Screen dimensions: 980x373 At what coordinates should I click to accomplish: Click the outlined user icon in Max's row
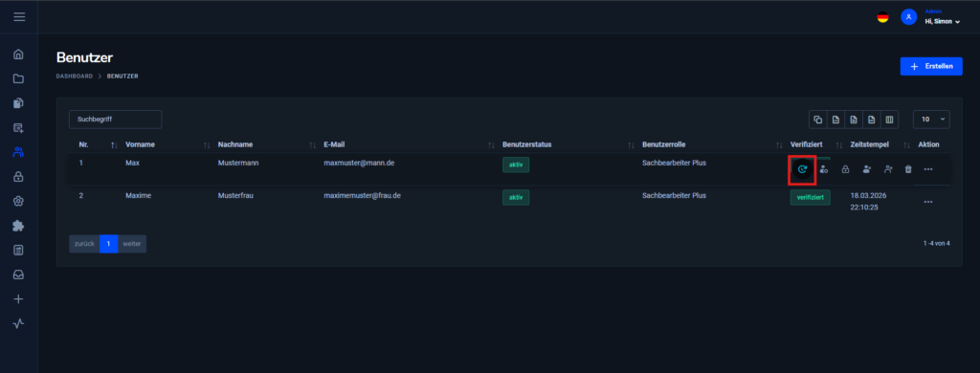coord(888,169)
